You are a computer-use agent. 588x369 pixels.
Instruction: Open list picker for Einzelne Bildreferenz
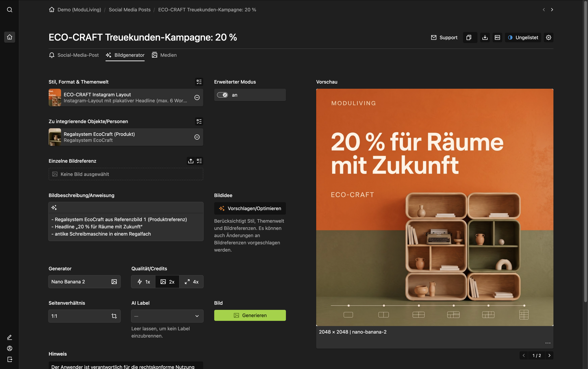pyautogui.click(x=199, y=161)
